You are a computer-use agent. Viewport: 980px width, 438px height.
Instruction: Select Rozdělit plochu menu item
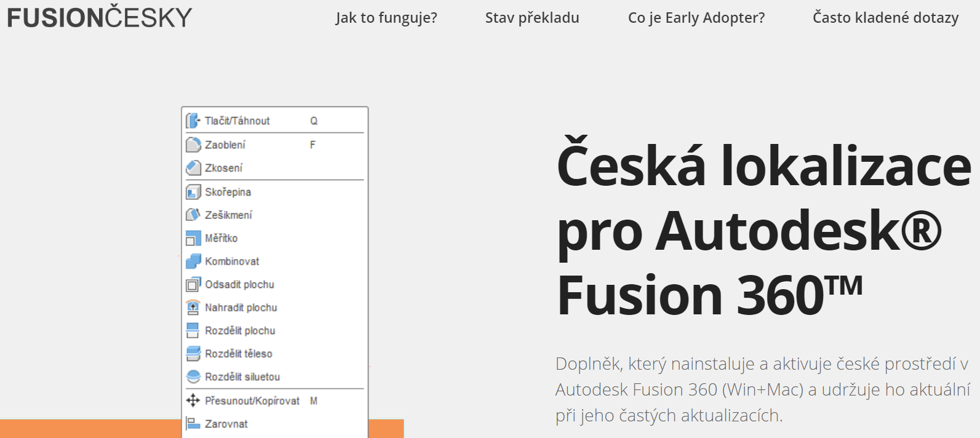[240, 331]
